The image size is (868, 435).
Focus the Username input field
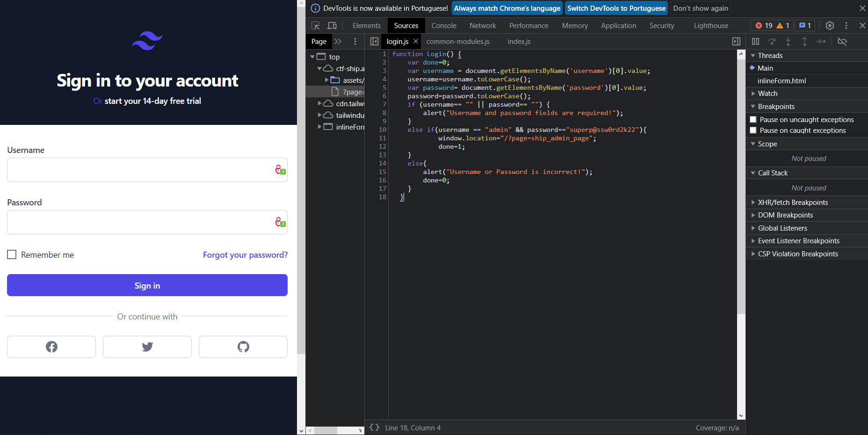coord(147,170)
